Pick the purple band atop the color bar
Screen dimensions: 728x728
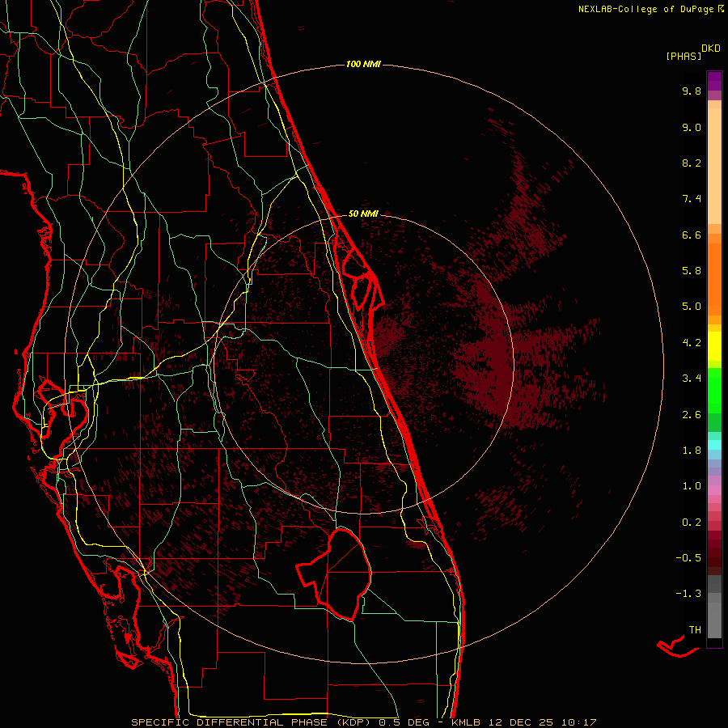point(714,81)
